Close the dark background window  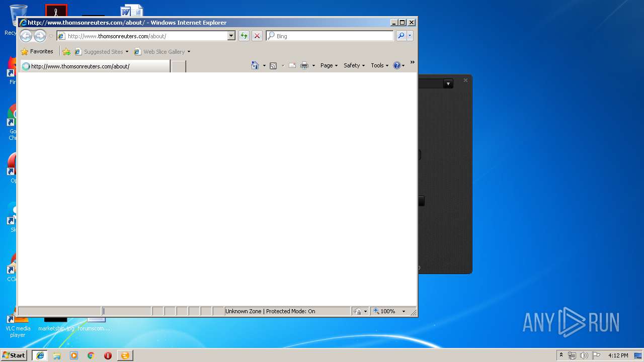(465, 80)
